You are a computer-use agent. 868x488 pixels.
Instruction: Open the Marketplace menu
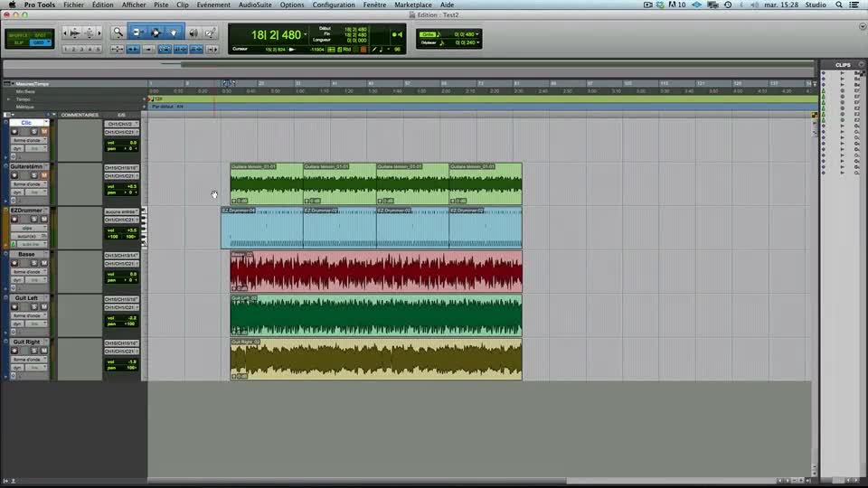(413, 5)
